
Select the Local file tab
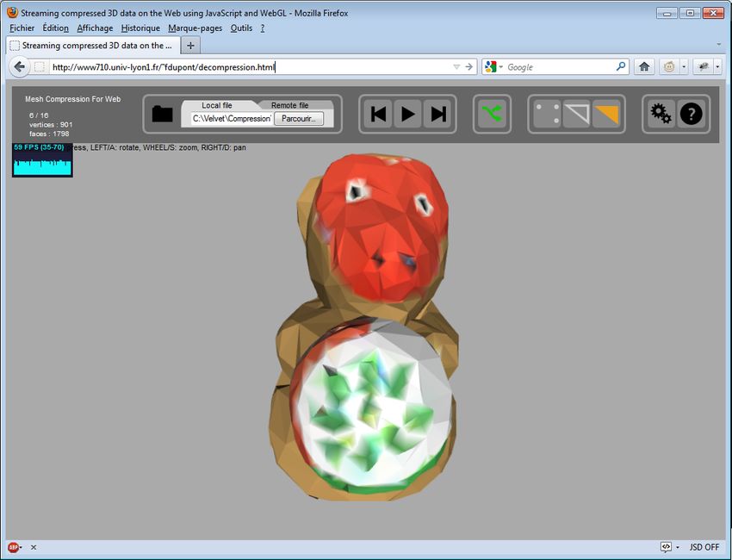(217, 105)
